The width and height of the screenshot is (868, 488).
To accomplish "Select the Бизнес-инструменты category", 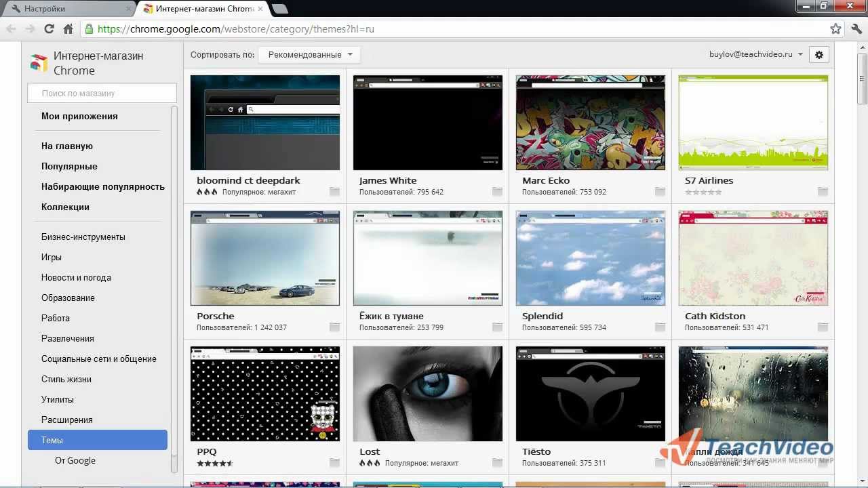I will coord(83,237).
